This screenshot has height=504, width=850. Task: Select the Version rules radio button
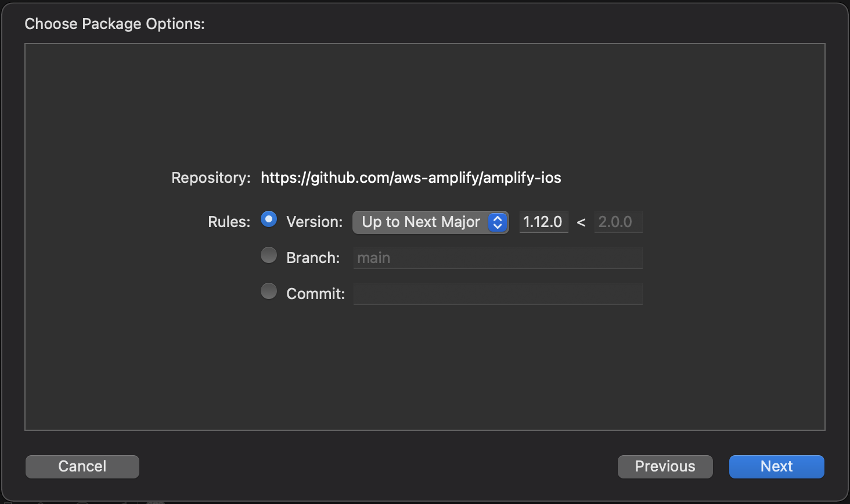point(268,219)
